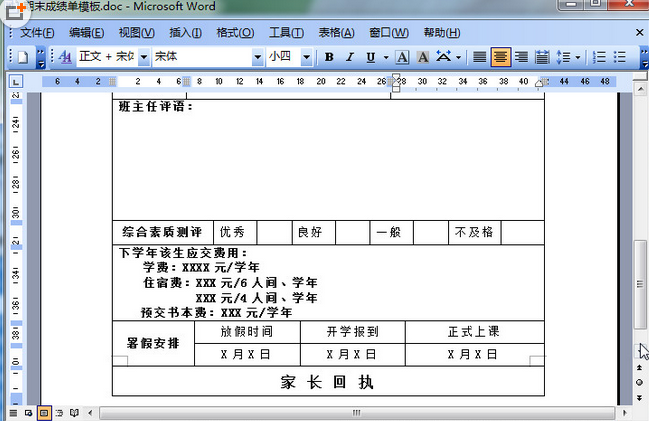649x421 pixels.
Task: Expand the font size box showing 小四
Action: coord(306,57)
